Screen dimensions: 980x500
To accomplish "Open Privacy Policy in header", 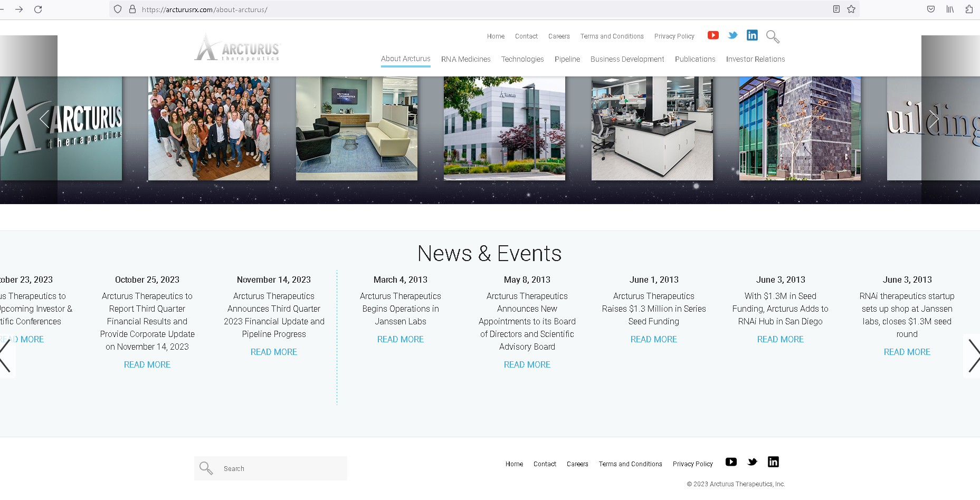I will [x=674, y=36].
